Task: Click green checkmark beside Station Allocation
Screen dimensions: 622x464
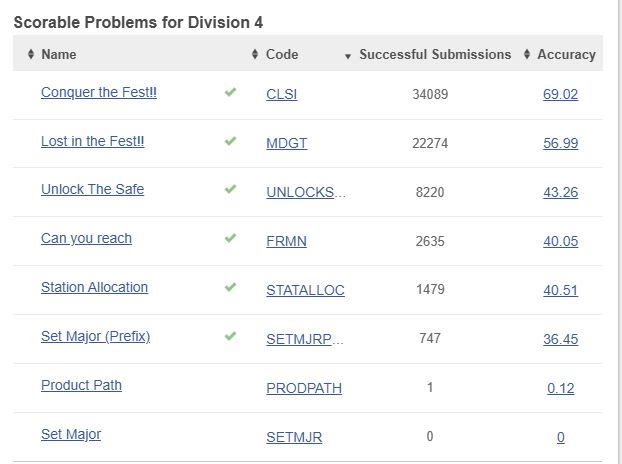Action: [231, 287]
